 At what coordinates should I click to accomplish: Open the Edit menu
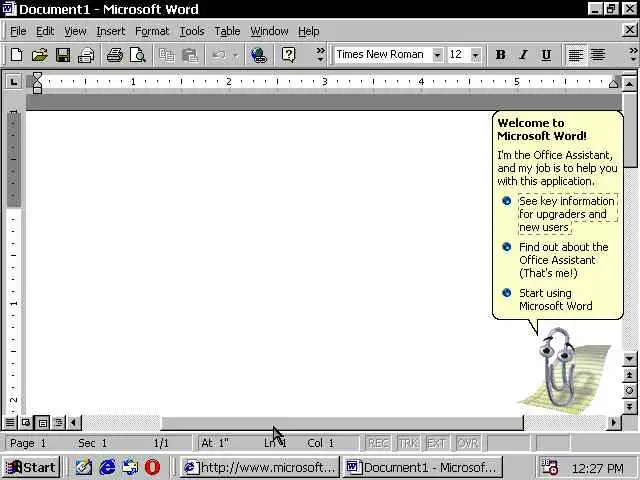click(x=45, y=31)
